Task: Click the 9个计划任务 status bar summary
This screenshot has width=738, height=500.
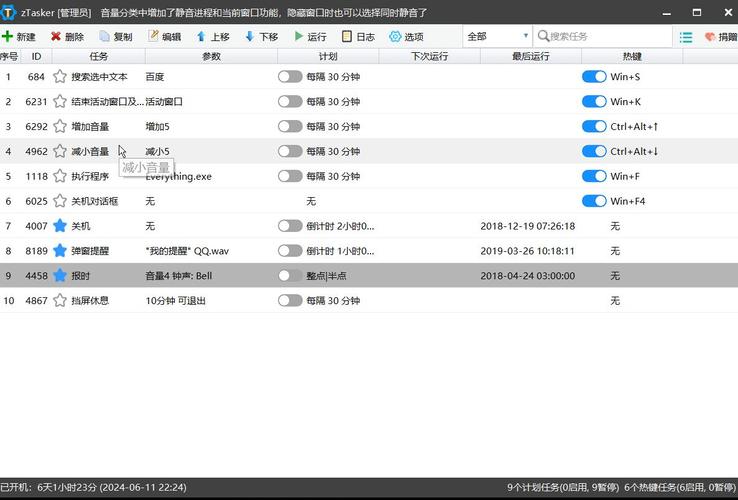Action: pos(563,487)
